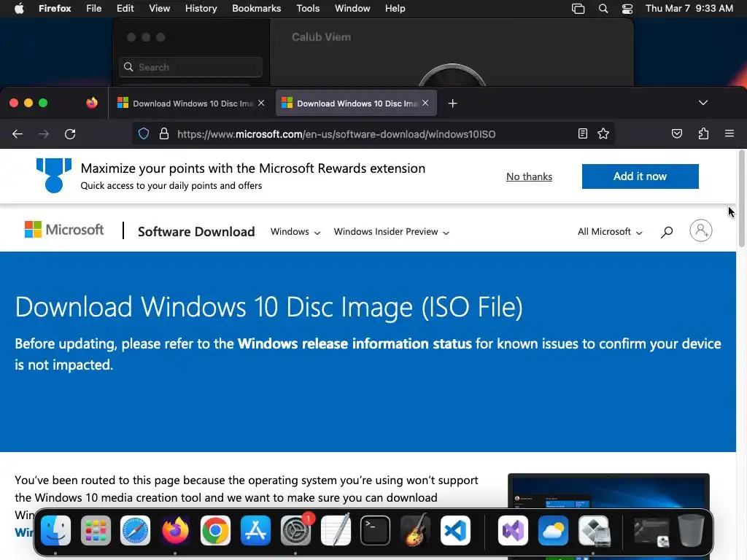The height and width of the screenshot is (560, 747).
Task: Open Visual Studio purple icon in Dock
Action: (x=513, y=530)
